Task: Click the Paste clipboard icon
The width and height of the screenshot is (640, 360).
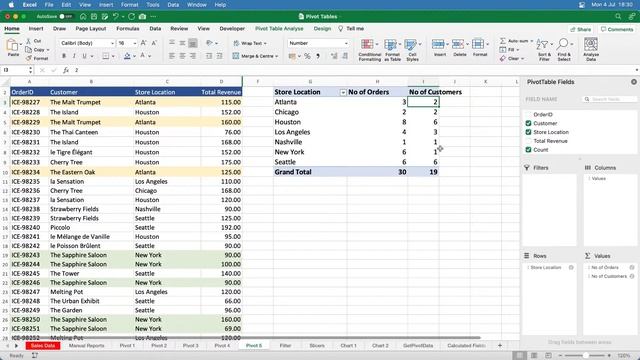Action: coord(12,45)
